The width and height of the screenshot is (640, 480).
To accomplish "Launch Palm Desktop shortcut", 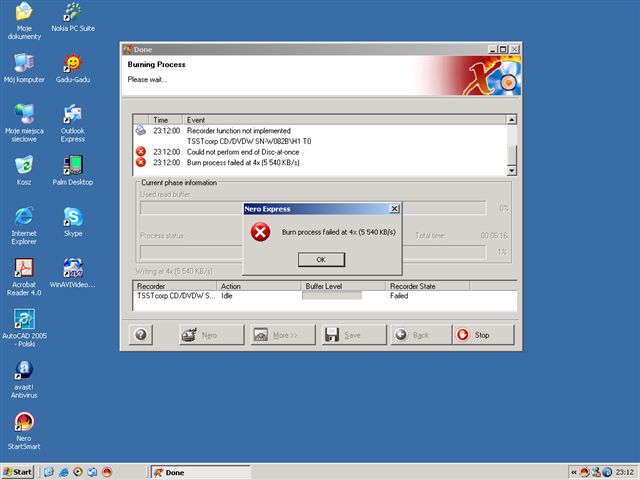I will point(73,170).
